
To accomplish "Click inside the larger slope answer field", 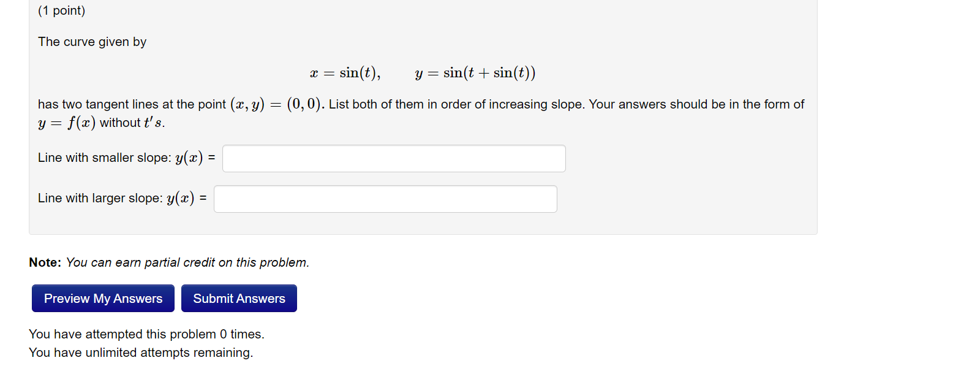I will tap(385, 199).
